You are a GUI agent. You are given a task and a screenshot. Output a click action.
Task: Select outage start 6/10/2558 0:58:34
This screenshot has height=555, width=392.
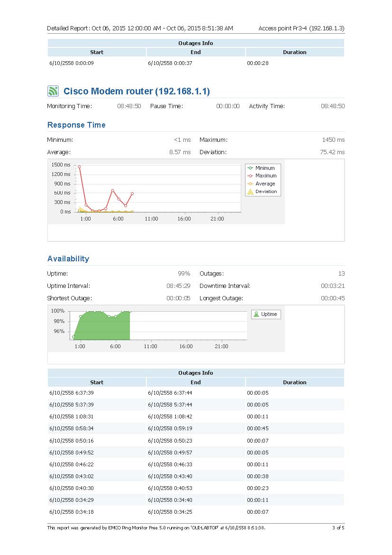72,429
